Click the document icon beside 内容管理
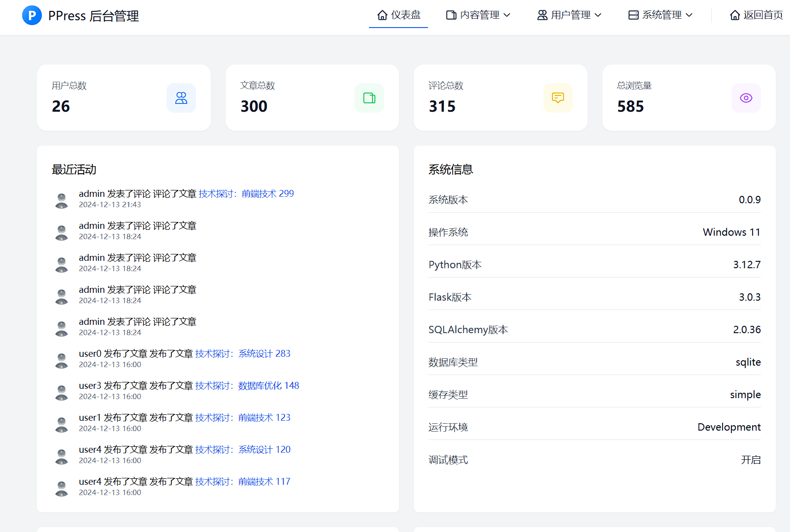This screenshot has height=532, width=790. click(451, 15)
